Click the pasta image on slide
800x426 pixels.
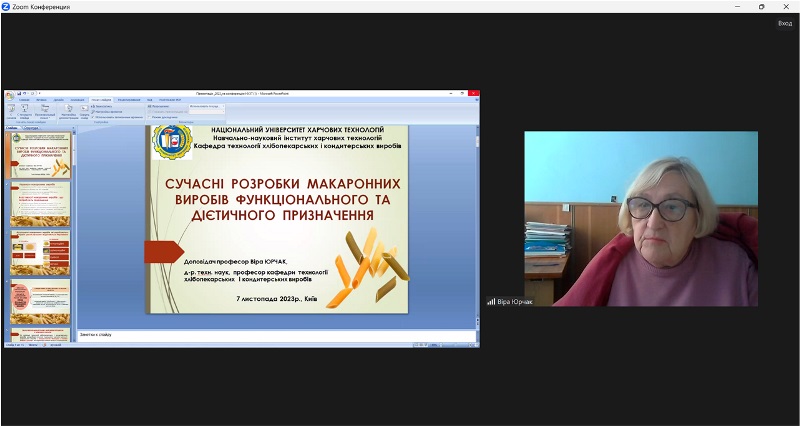point(367,269)
